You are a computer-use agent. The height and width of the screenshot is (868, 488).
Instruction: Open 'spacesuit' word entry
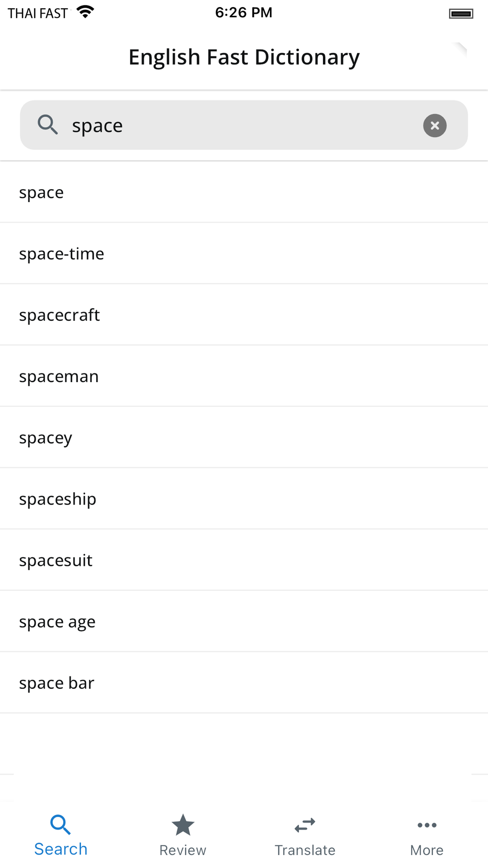(x=55, y=560)
